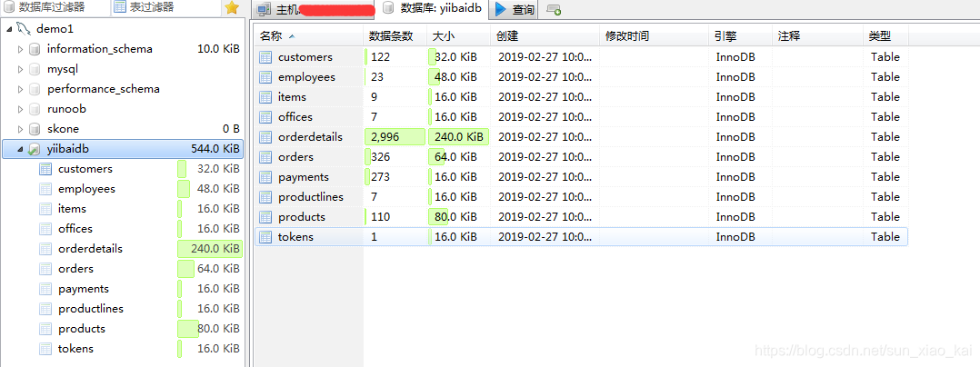The image size is (980, 367).
Task: Click the favorites star icon in filter bar
Action: [x=232, y=7]
